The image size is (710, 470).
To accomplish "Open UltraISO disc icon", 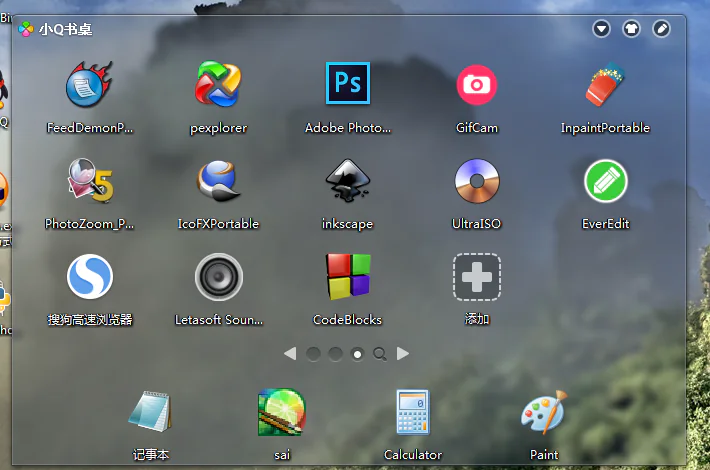I will [x=477, y=181].
